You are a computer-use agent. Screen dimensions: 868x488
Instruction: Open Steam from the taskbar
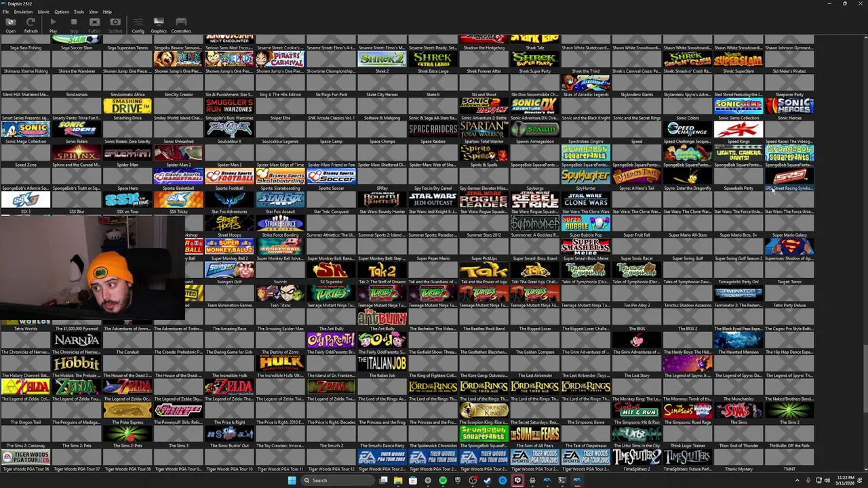pyautogui.click(x=488, y=481)
